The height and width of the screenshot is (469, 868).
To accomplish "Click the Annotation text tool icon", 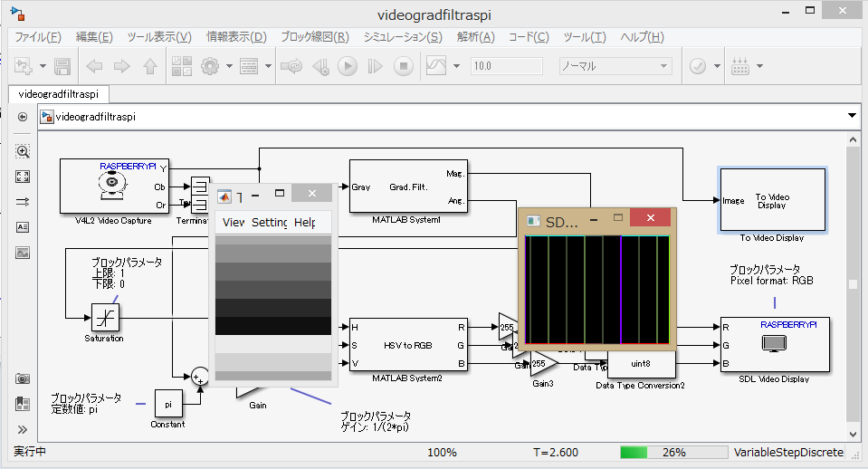I will point(23,227).
